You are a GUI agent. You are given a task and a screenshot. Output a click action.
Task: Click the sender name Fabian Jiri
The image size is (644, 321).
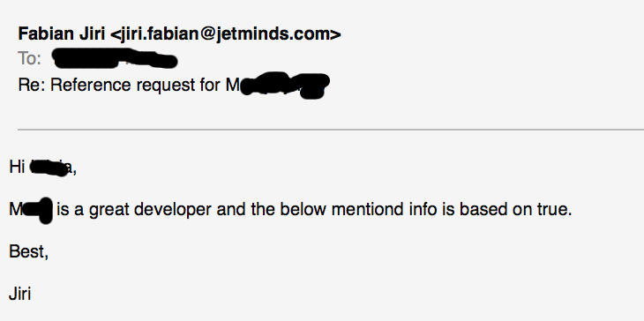pos(61,34)
